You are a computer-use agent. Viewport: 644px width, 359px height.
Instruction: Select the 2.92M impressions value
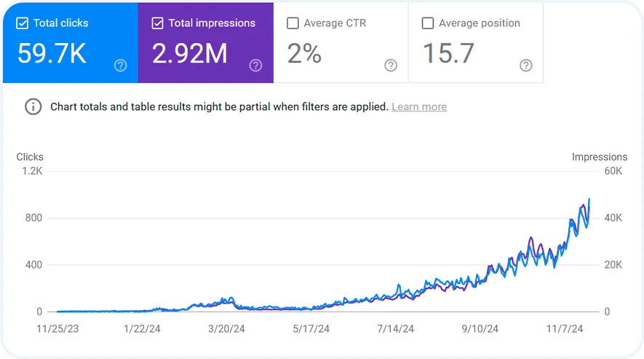(x=190, y=53)
